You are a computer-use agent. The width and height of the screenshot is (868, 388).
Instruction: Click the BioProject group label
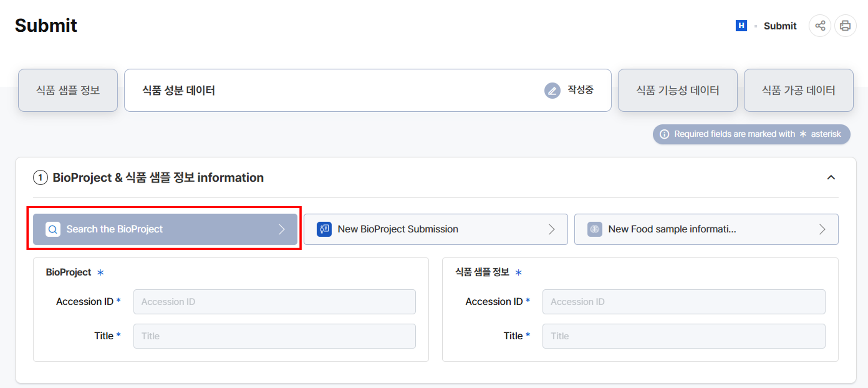coord(69,272)
